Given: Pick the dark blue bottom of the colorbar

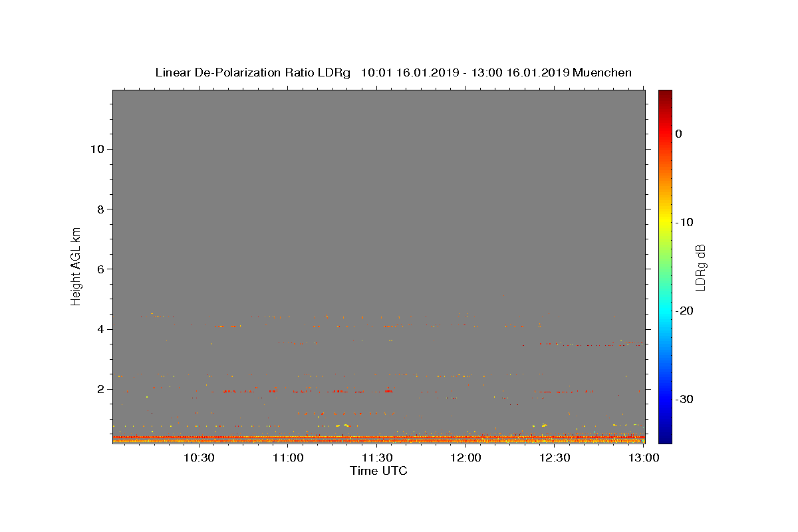Looking at the screenshot, I should click(x=665, y=438).
